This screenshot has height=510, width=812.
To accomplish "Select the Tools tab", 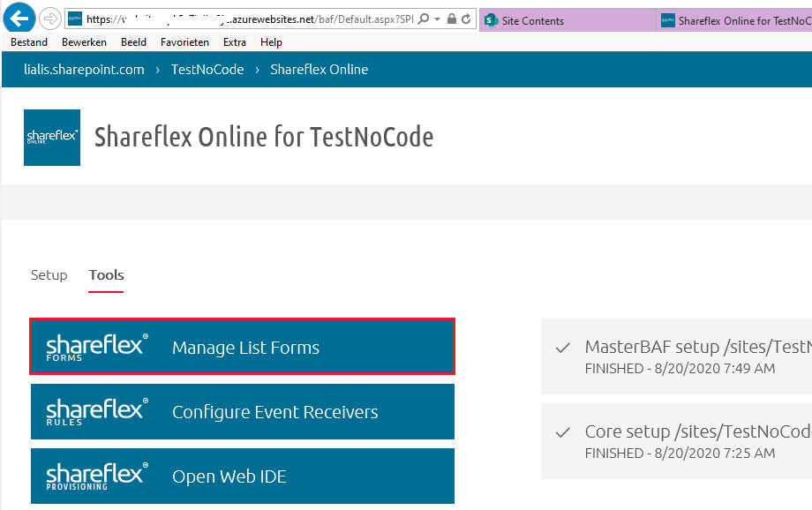I will (x=106, y=275).
